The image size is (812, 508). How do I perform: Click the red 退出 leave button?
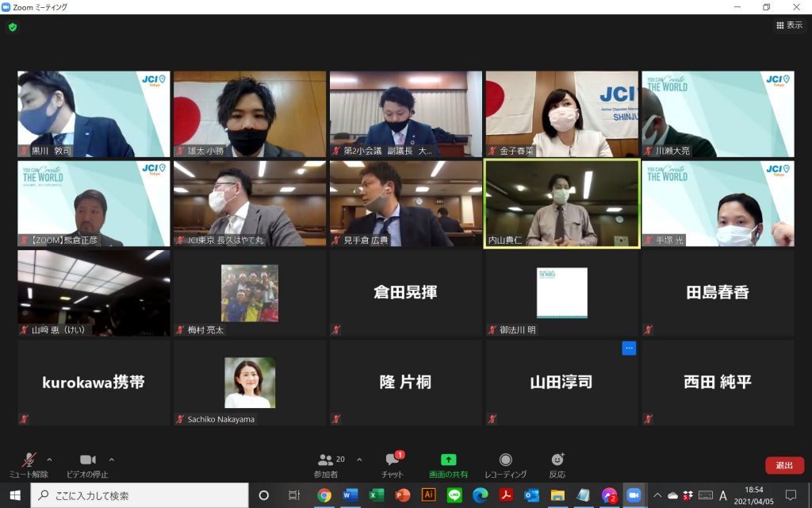(x=784, y=466)
